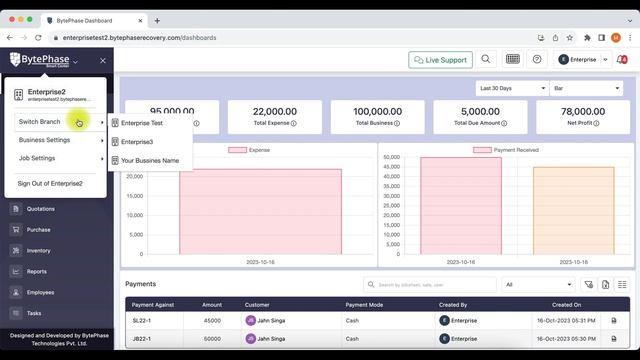Click the Enterprise2 branch header
Image resolution: width=640 pixels, height=360 pixels.
[x=56, y=95]
